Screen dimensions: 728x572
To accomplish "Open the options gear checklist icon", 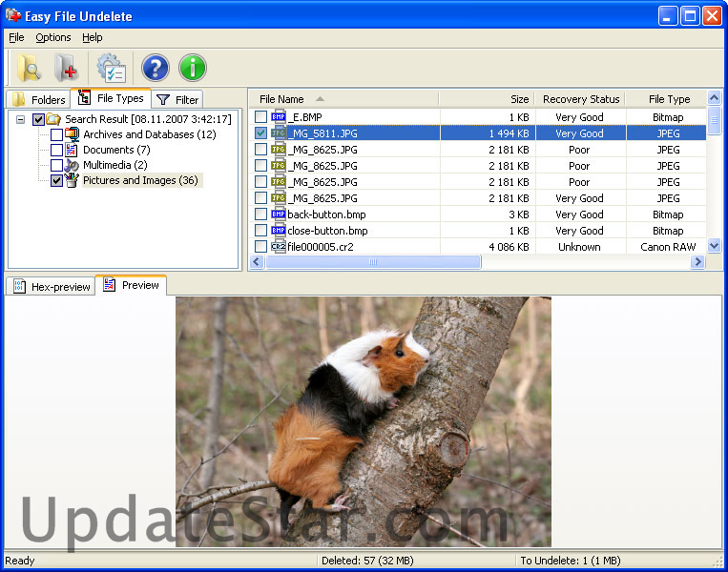I will coord(112,68).
